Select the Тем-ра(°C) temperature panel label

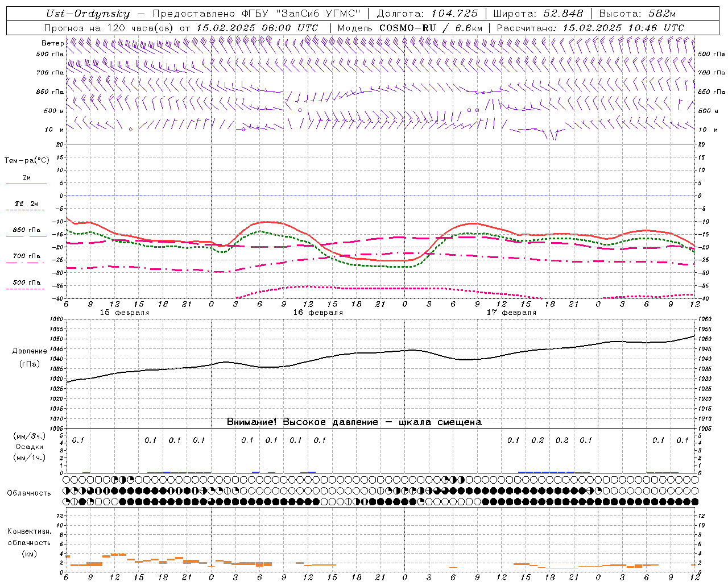point(27,161)
